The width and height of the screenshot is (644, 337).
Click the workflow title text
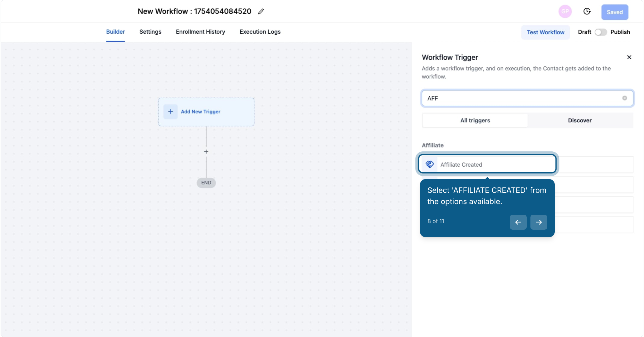click(194, 11)
